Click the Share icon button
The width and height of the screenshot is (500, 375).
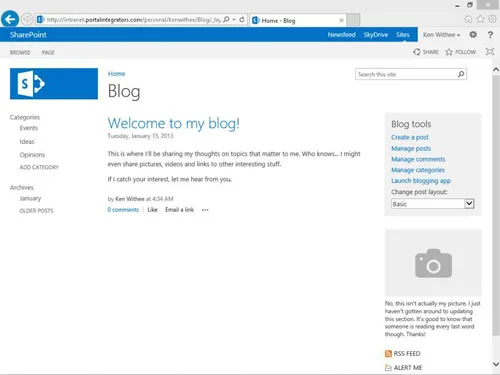[x=426, y=52]
